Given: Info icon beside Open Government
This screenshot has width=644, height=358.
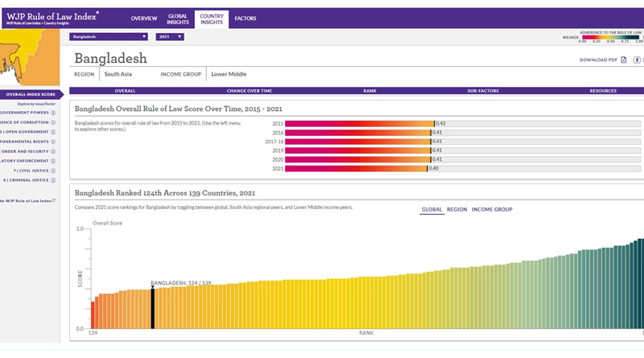Looking at the screenshot, I should pyautogui.click(x=53, y=132).
